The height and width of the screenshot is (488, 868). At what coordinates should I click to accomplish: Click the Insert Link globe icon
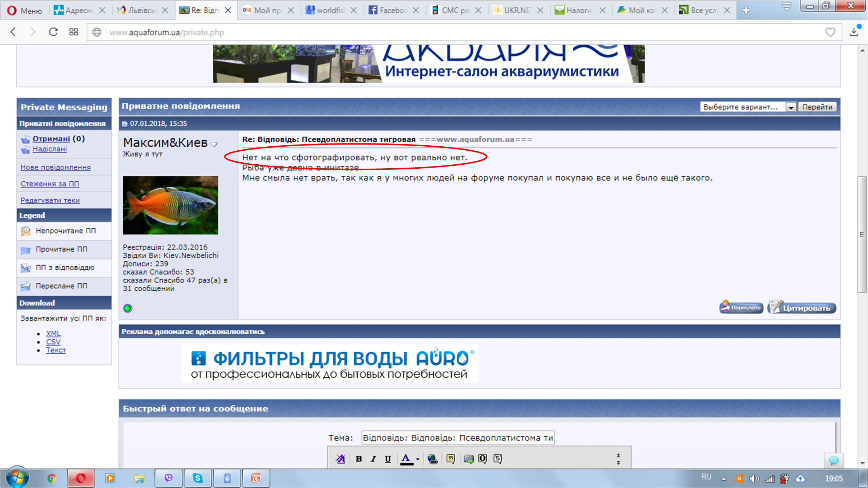(433, 458)
